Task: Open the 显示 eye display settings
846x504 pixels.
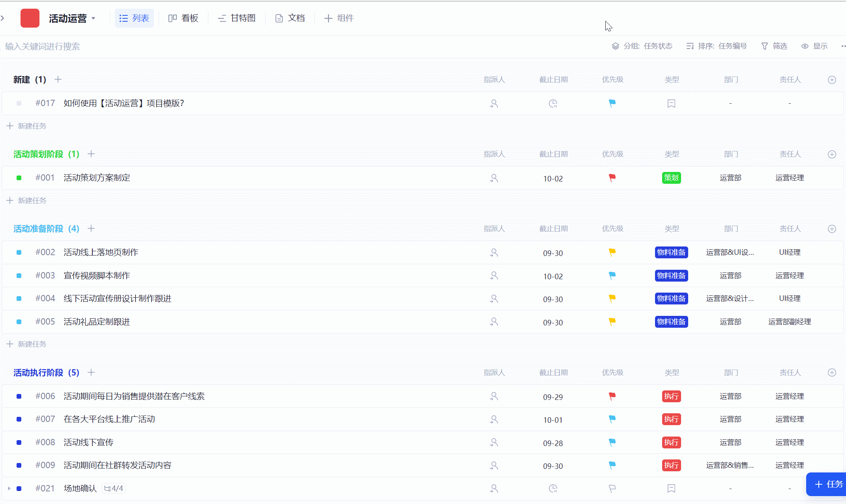Action: [814, 46]
